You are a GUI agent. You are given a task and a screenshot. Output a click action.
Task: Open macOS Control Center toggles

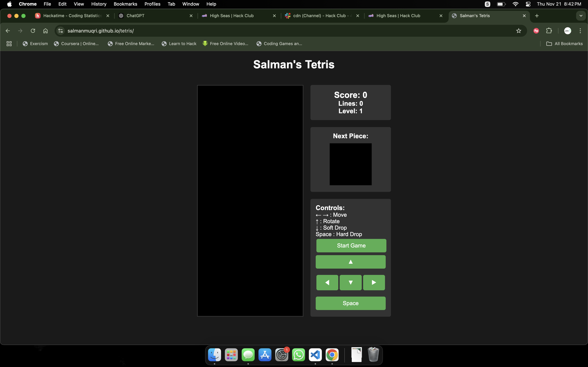click(528, 4)
